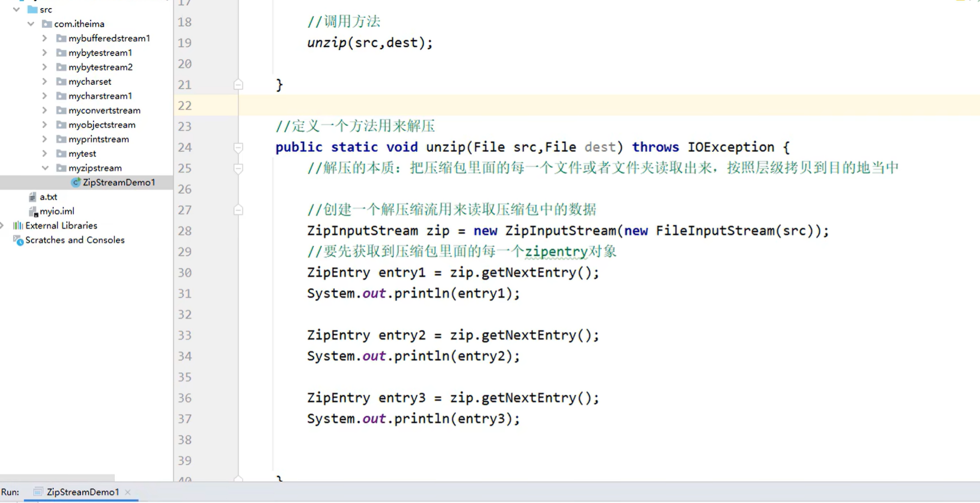Switch to the ZipStreamDemo1 run tab
The height and width of the screenshot is (503, 980).
tap(82, 492)
